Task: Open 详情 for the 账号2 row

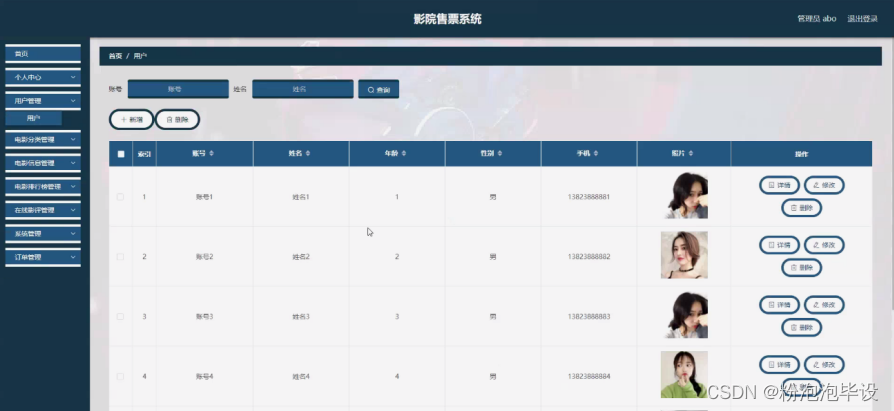Action: tap(779, 245)
